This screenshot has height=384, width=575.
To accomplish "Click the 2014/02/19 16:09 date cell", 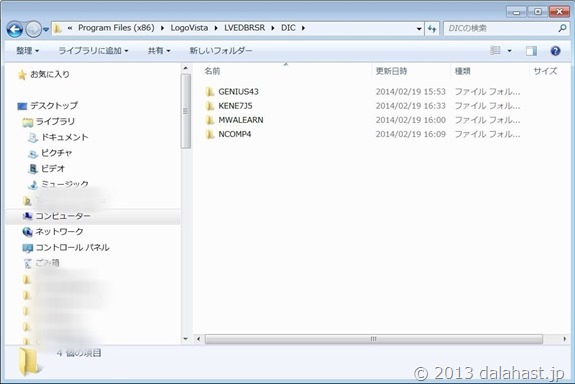I will click(410, 134).
